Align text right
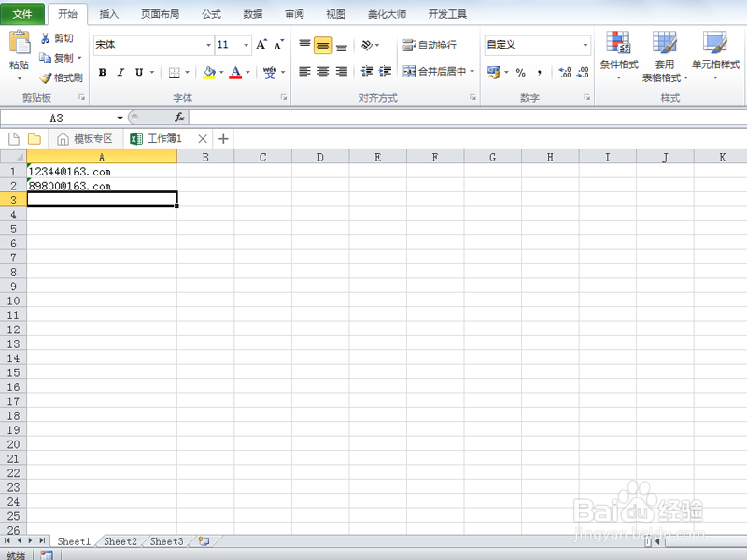Viewport: 747px width, 560px height. tap(342, 72)
